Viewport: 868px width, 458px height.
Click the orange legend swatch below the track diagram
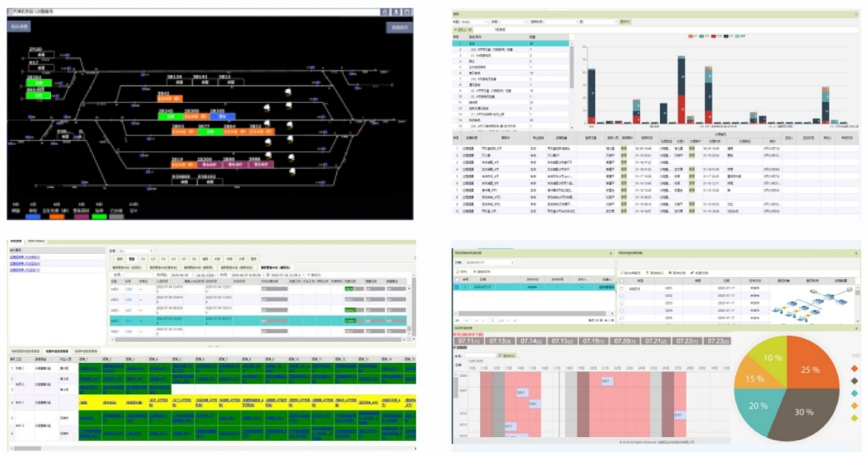56,216
